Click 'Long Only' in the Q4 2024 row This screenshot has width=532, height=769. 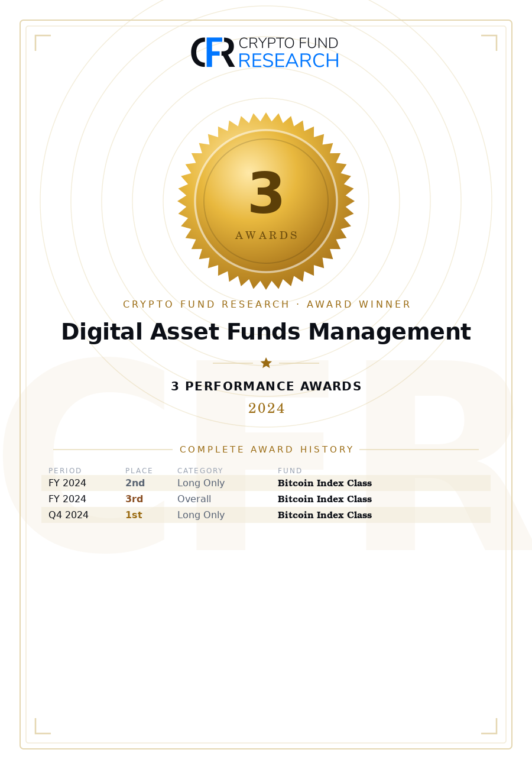click(x=201, y=515)
